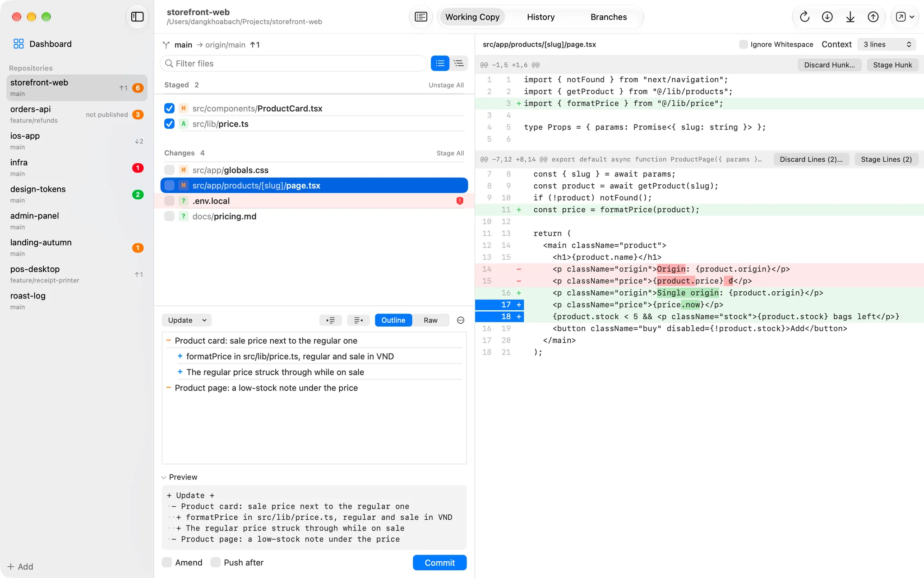The width and height of the screenshot is (924, 578).
Task: Click the commit message view icon beside Working Copy
Action: [x=420, y=17]
